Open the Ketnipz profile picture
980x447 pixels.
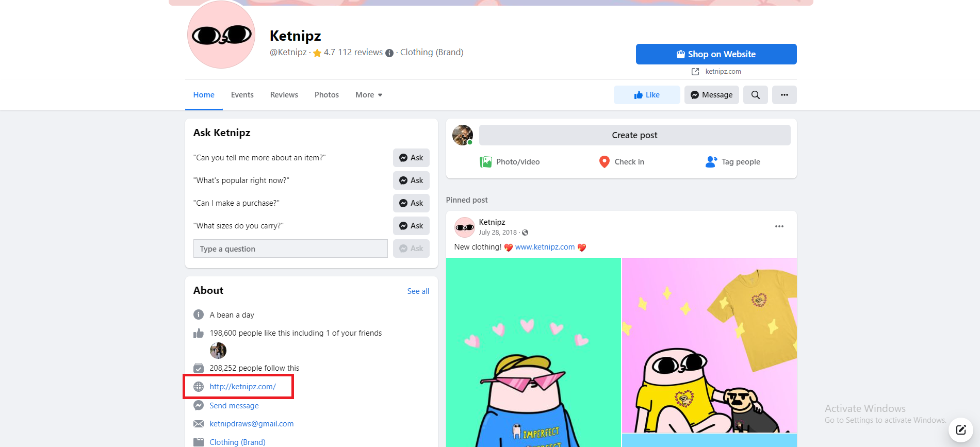click(221, 35)
